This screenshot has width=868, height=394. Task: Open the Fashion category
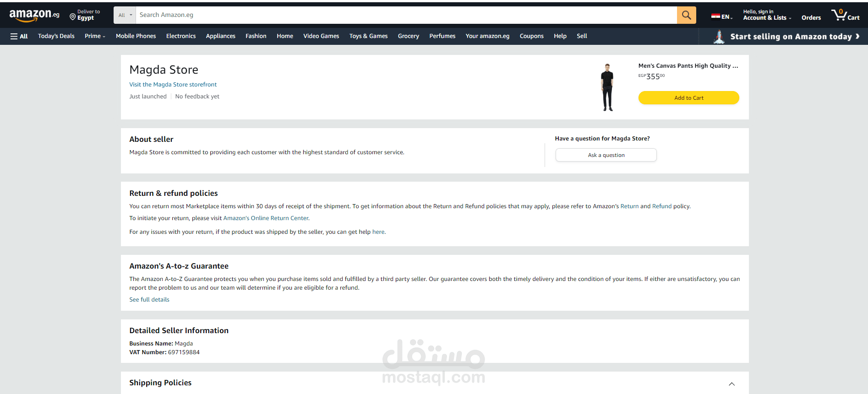(x=256, y=36)
